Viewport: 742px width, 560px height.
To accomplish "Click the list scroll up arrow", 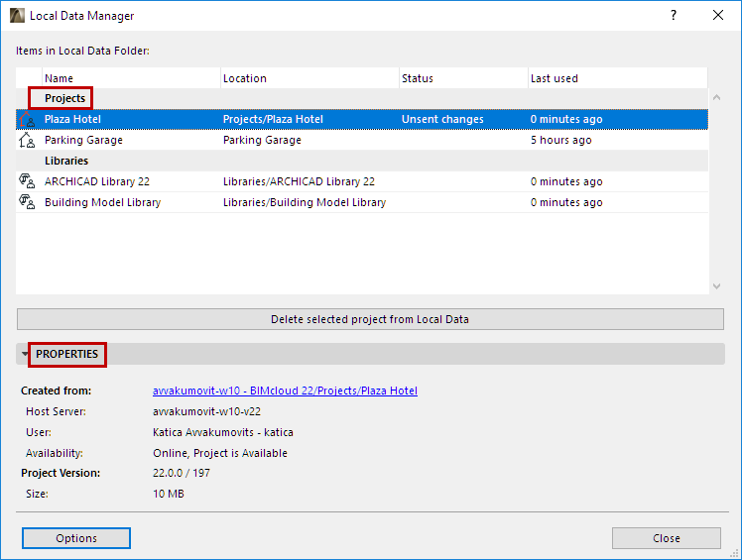I will pos(716,97).
